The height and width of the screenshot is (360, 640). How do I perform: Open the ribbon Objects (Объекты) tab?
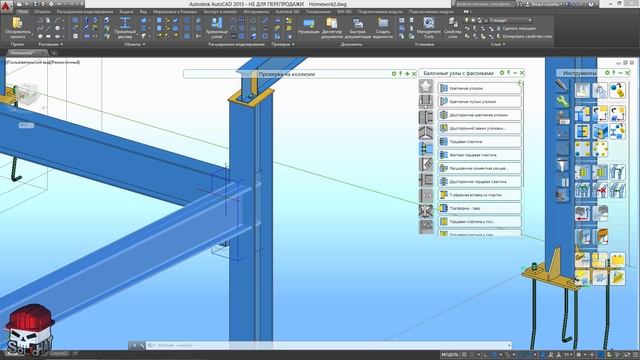click(42, 12)
